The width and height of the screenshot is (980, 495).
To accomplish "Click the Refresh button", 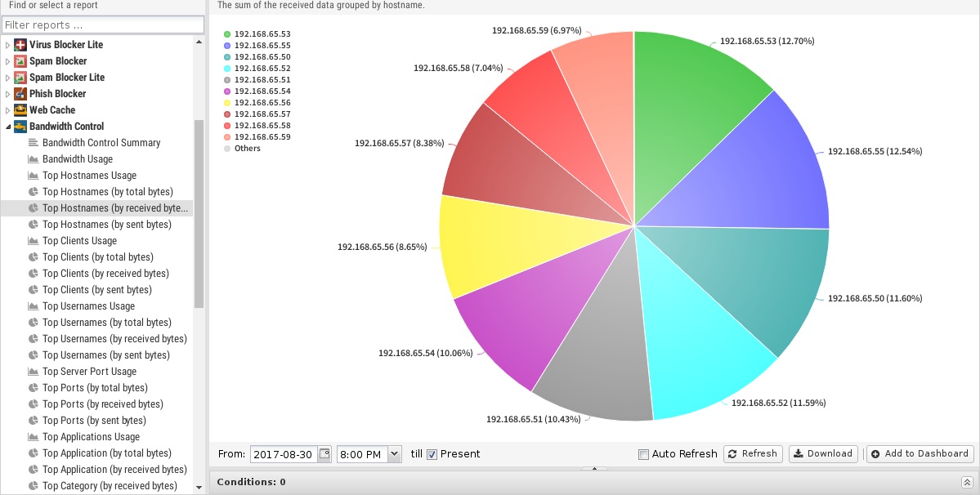I will click(x=753, y=454).
